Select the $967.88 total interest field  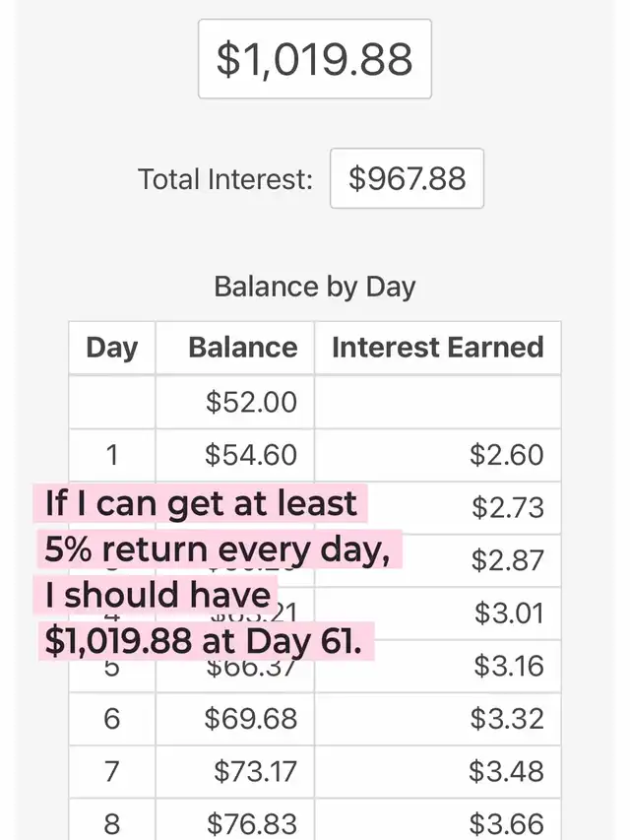pos(407,178)
